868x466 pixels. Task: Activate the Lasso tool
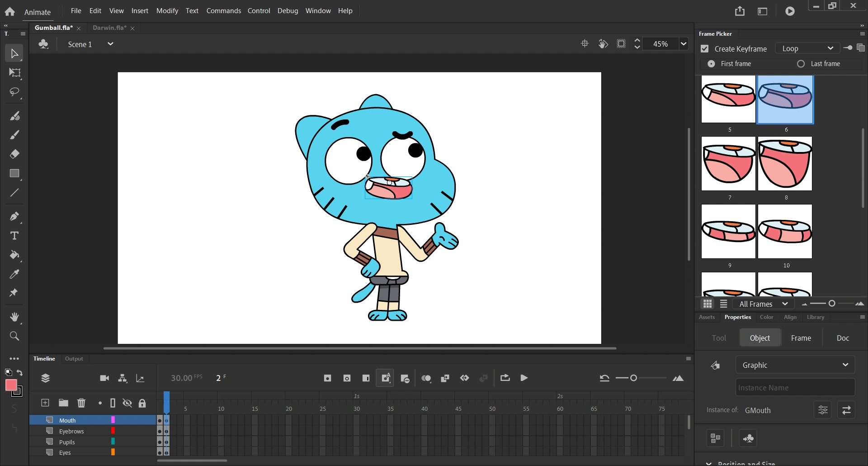coord(14,92)
